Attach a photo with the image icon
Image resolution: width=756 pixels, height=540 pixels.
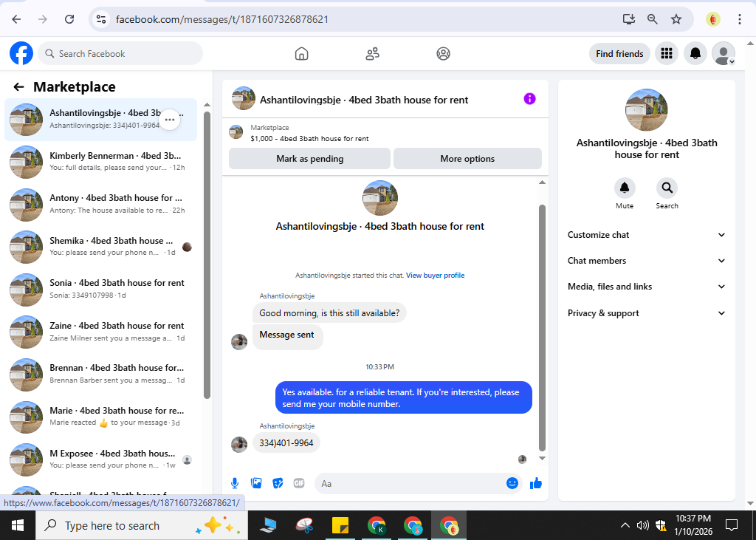256,483
